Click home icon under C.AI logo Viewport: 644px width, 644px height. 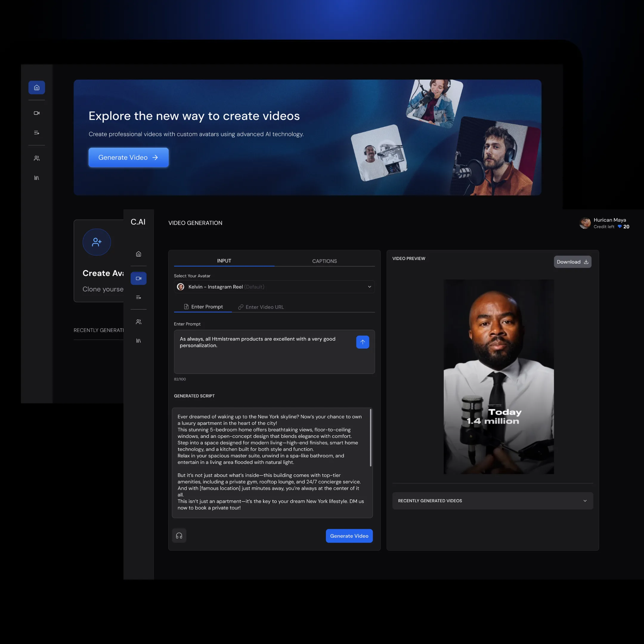click(138, 254)
